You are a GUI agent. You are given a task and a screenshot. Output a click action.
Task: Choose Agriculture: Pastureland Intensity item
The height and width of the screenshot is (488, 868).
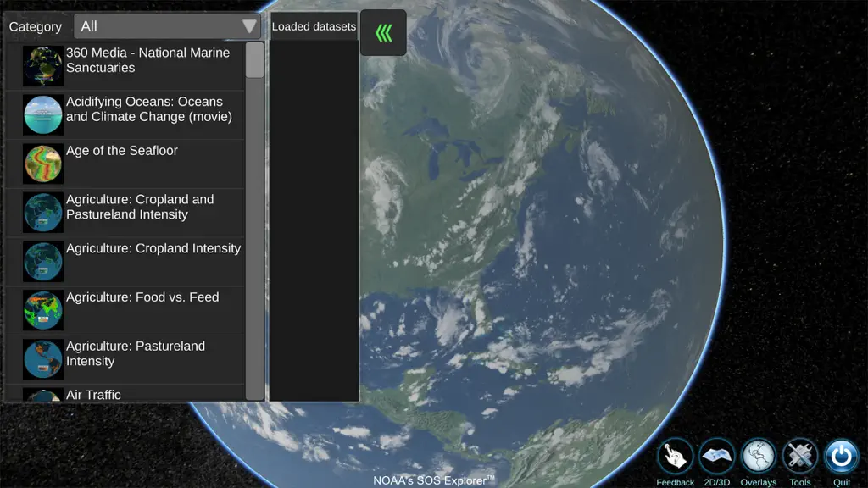click(x=125, y=359)
